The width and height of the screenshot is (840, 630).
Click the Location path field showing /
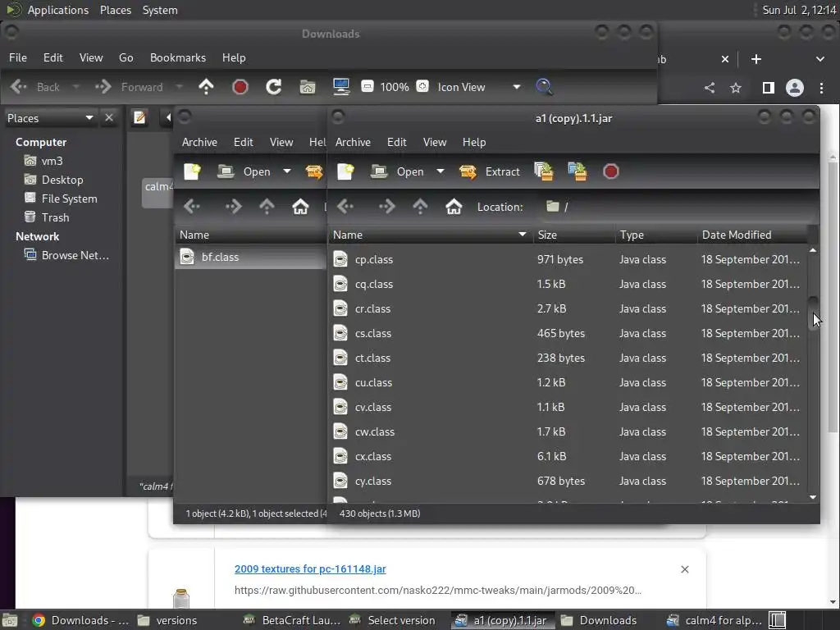678,207
